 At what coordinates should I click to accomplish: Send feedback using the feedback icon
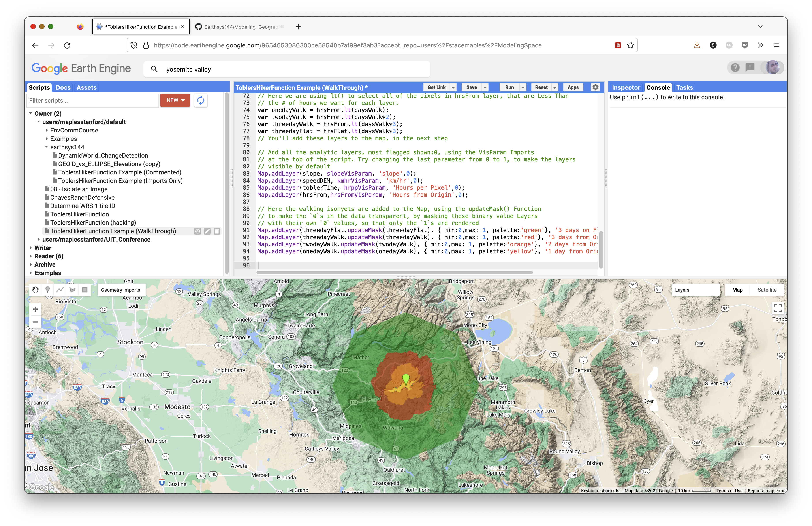[750, 68]
